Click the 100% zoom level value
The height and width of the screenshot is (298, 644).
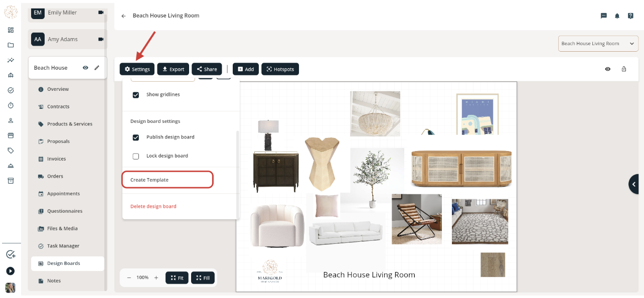click(142, 277)
